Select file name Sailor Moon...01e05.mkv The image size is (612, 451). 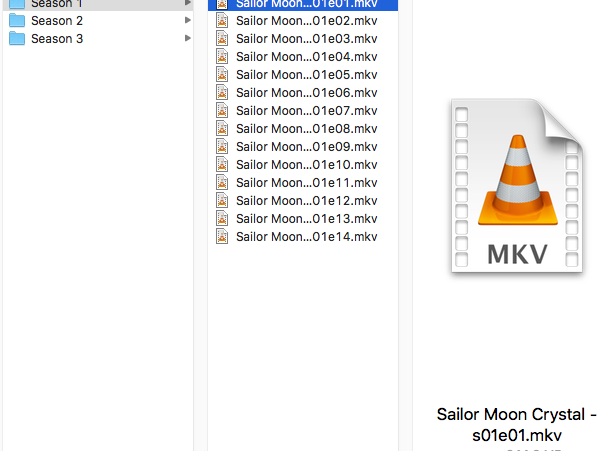tap(307, 75)
